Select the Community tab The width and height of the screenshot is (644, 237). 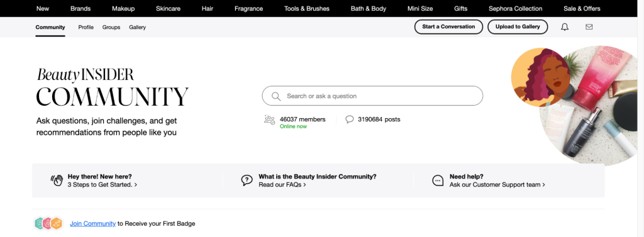click(x=50, y=27)
